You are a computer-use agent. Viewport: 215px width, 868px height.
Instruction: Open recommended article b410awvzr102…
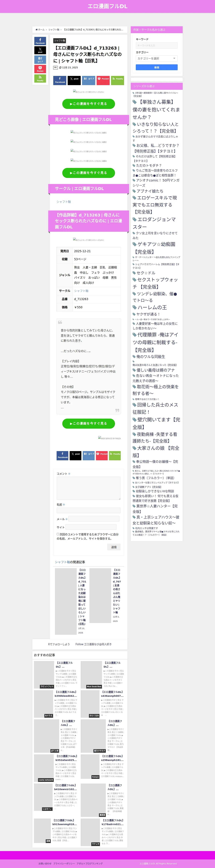[66, 787]
